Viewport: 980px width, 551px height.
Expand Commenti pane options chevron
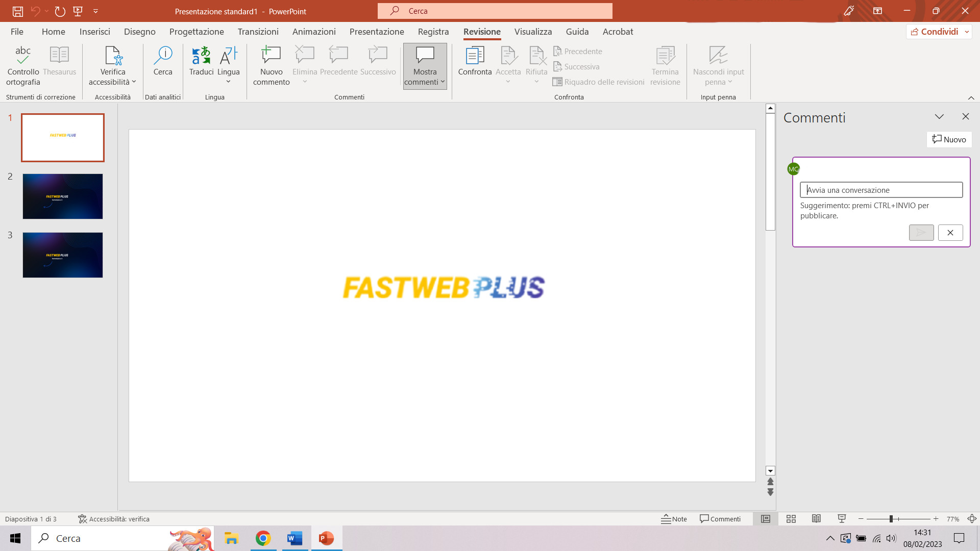[x=939, y=117]
